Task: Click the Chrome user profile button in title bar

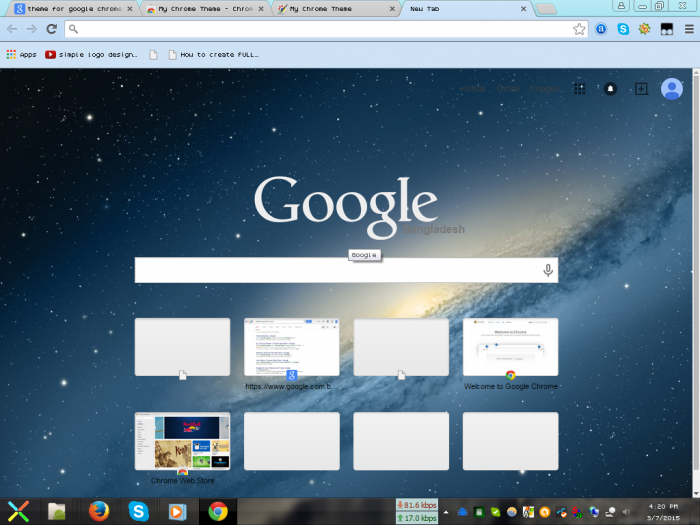Action: pos(621,5)
